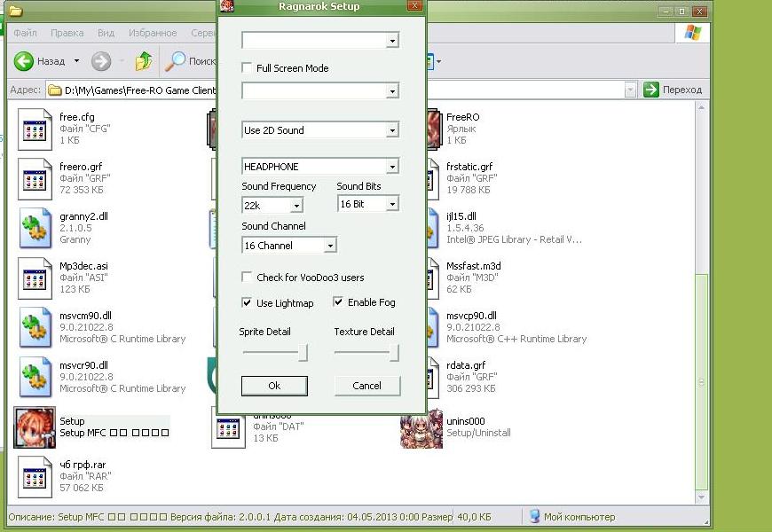Enable Full Screen Mode checkbox
Image resolution: width=772 pixels, height=532 pixels.
click(x=248, y=68)
